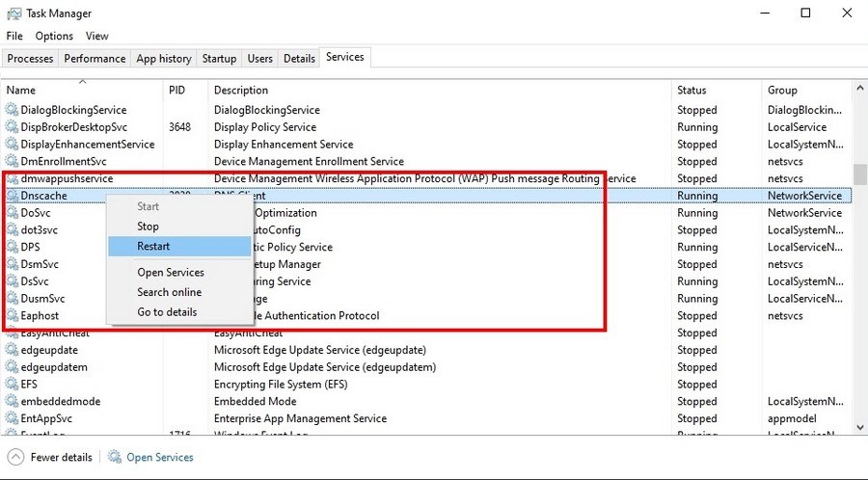Click the Stopped status of DsmSvc

click(697, 264)
